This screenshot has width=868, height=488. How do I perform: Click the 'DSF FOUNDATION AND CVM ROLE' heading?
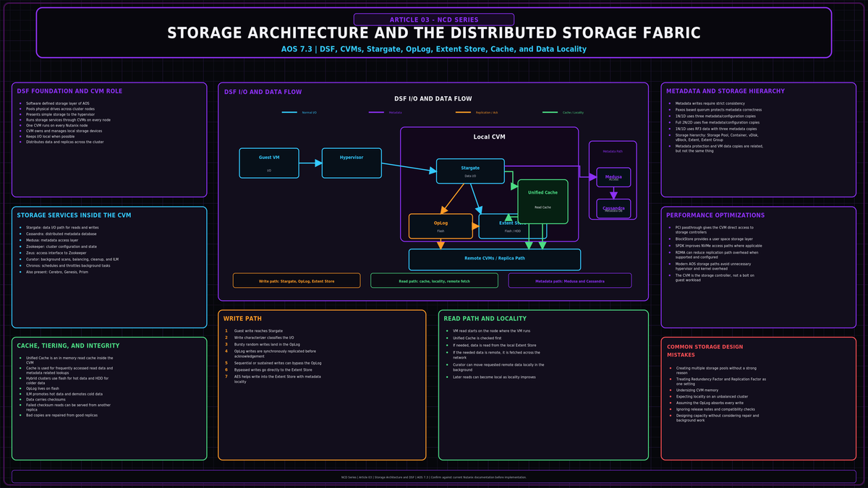click(69, 92)
